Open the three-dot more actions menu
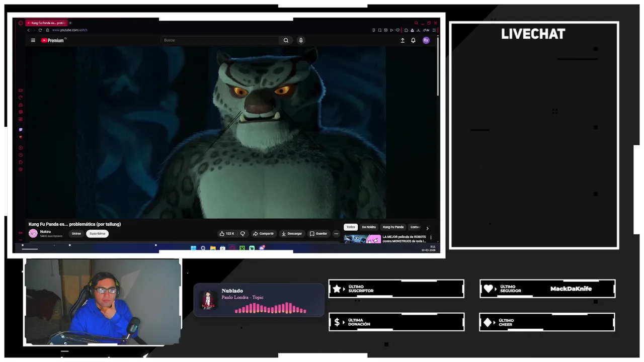 (x=336, y=233)
